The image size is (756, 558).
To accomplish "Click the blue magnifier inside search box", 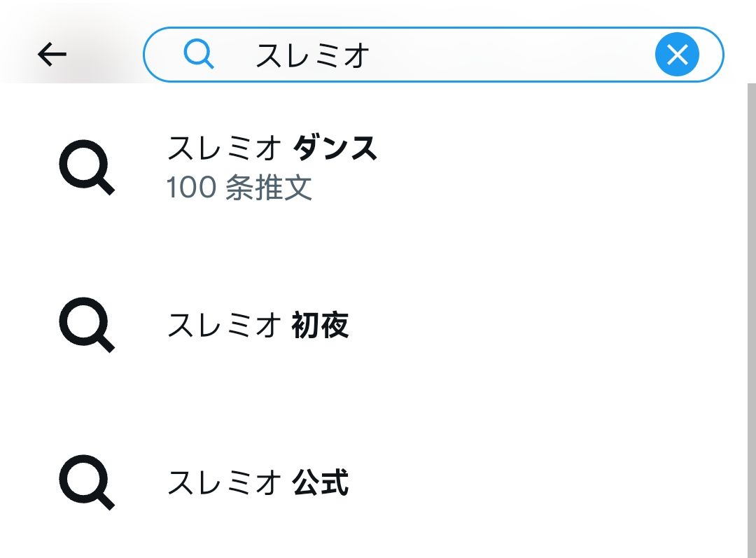I will (x=199, y=55).
